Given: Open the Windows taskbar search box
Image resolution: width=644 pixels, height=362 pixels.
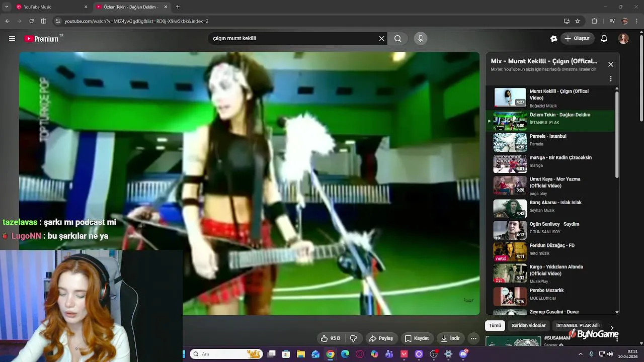Looking at the screenshot, I should click(x=226, y=354).
